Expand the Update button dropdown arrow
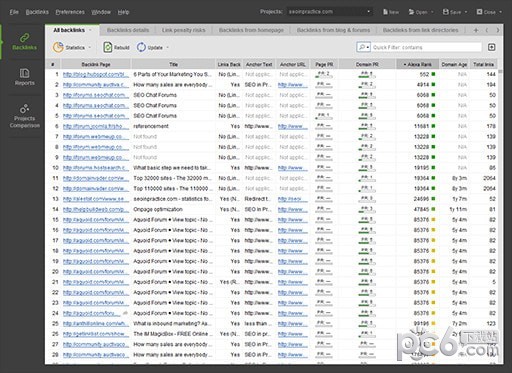This screenshot has width=512, height=373. 168,48
